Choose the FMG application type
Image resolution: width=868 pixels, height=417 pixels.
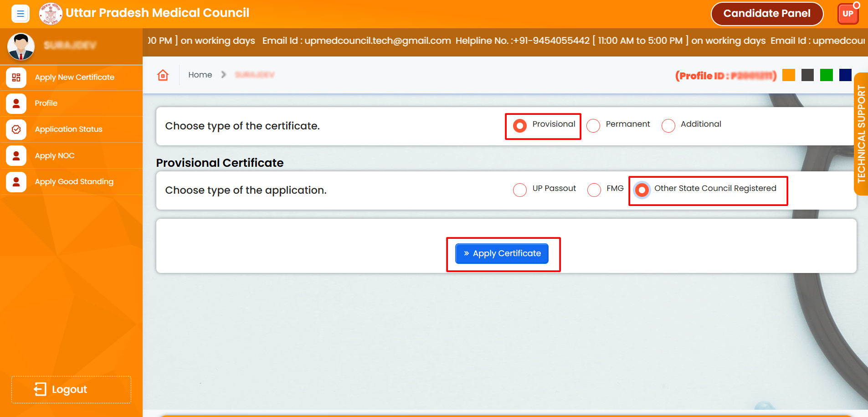pyautogui.click(x=594, y=190)
